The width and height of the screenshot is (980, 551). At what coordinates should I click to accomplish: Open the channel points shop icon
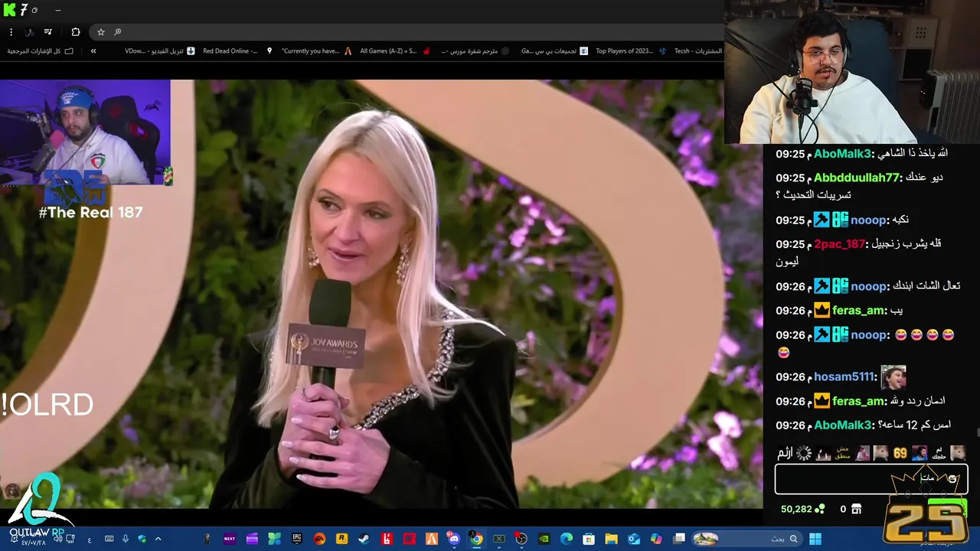click(x=856, y=509)
